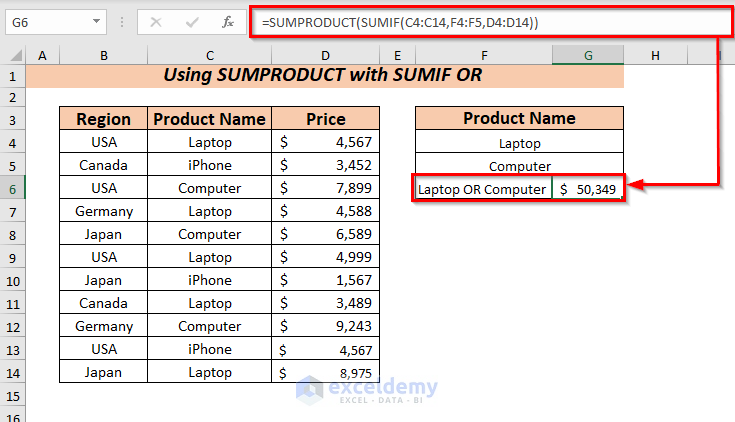Image resolution: width=735 pixels, height=422 pixels.
Task: Select row 6 header
Action: click(13, 188)
